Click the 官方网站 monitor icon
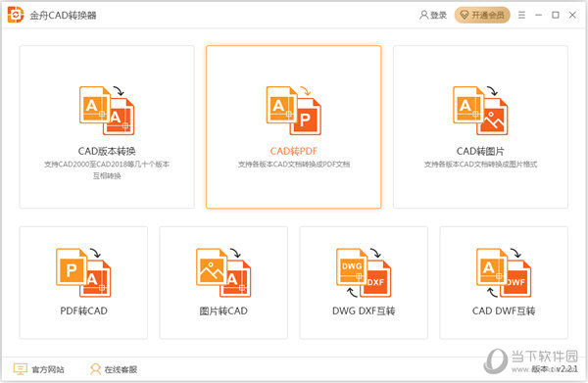Image resolution: width=588 pixels, height=383 pixels. (21, 369)
